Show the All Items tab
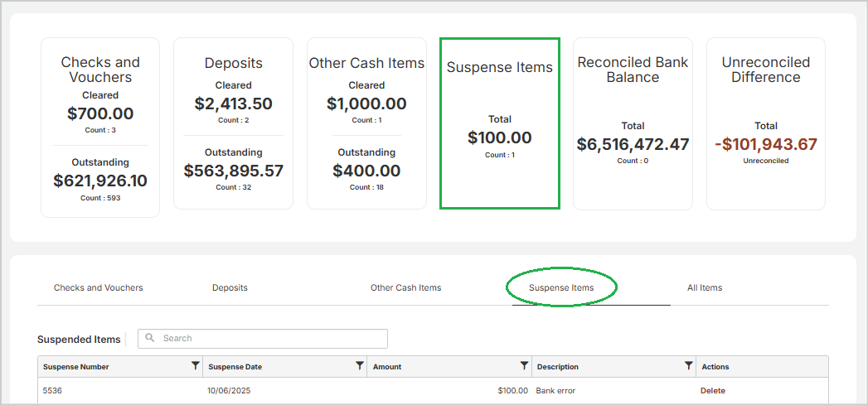868x405 pixels. 704,288
